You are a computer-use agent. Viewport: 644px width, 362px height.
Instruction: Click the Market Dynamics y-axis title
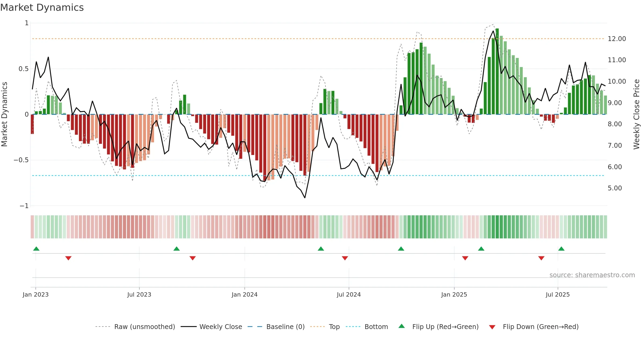click(x=4, y=114)
